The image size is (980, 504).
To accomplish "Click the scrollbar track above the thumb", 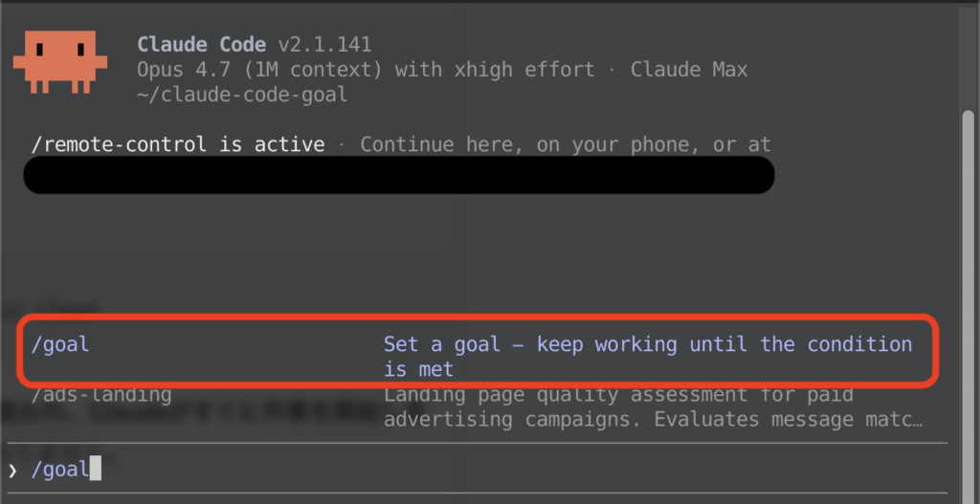I will (x=969, y=59).
